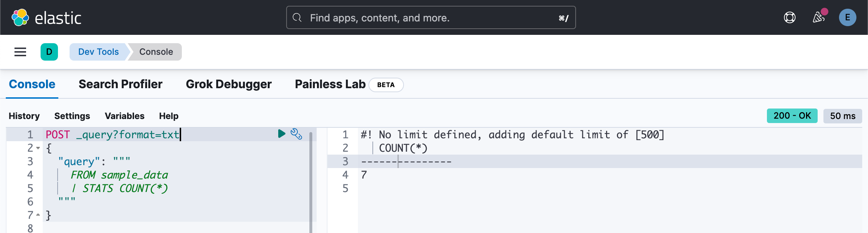
Task: Click the 200 - OK status badge
Action: point(792,116)
